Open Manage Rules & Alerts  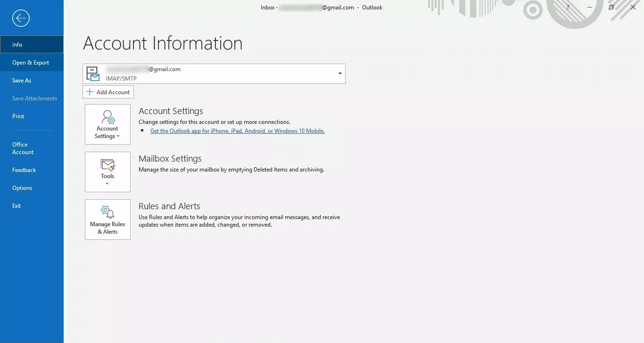pos(107,220)
